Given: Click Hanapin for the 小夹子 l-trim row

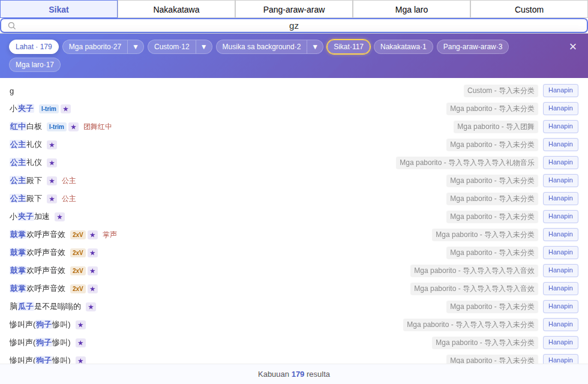Looking at the screenshot, I should 560,109.
